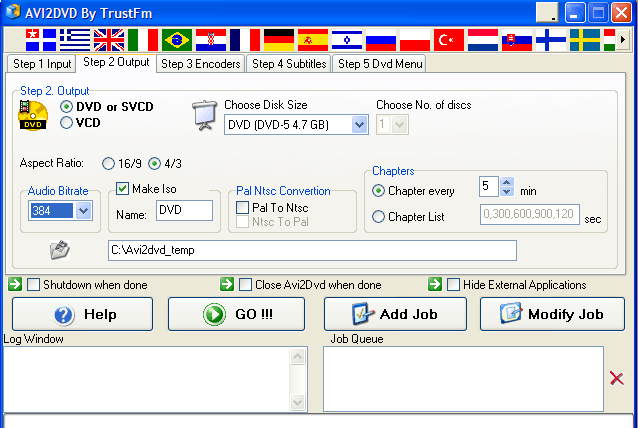Select the Polish flag language
This screenshot has width=638, height=428.
pos(415,40)
